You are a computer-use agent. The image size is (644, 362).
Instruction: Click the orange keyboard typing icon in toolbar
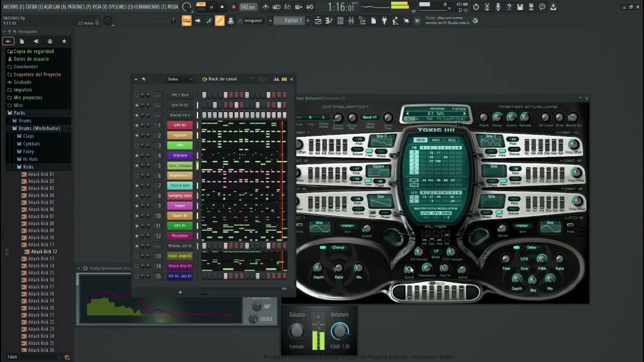tap(186, 21)
